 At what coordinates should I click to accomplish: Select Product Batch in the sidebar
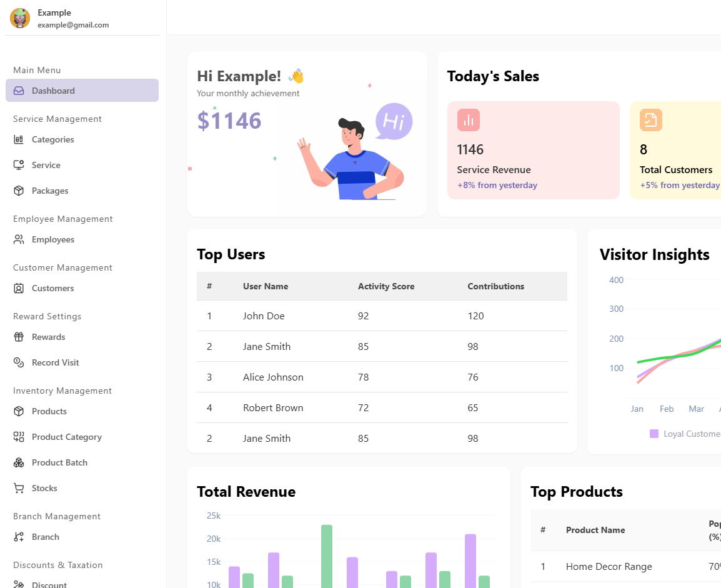click(59, 462)
